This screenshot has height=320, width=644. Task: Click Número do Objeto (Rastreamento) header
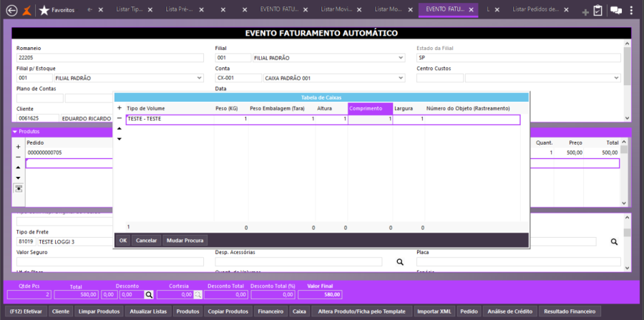pos(468,108)
